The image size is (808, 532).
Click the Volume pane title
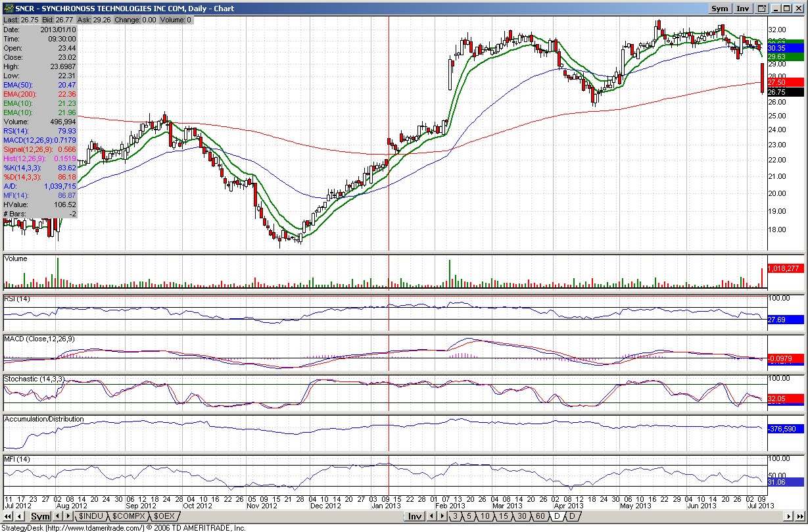[x=16, y=258]
